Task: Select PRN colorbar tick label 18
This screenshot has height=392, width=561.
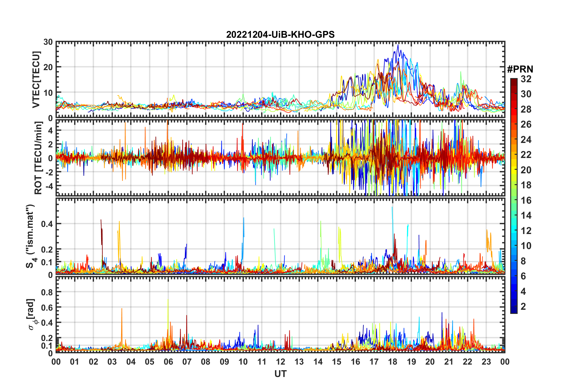Action: coord(526,185)
